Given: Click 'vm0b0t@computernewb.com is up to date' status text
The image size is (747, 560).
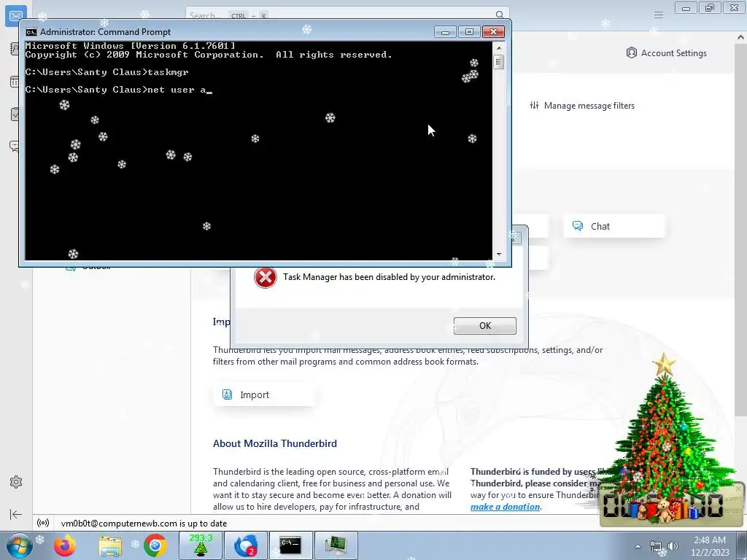Looking at the screenshot, I should click(x=144, y=524).
